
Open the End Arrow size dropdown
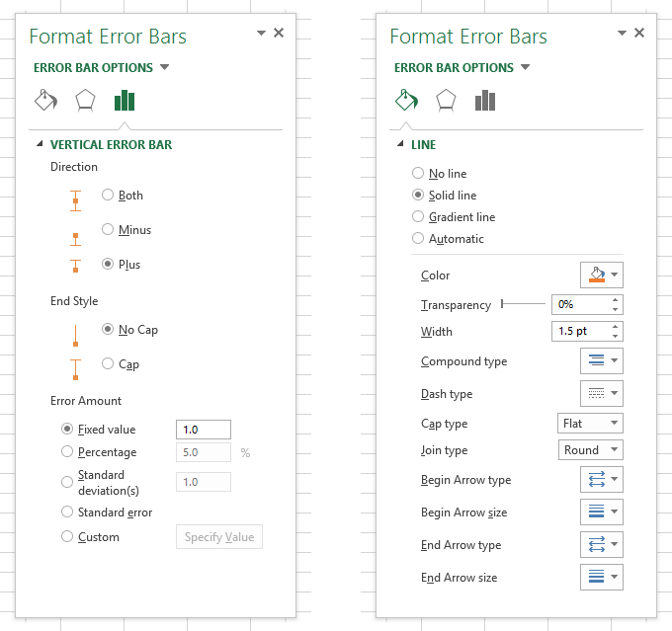602,577
